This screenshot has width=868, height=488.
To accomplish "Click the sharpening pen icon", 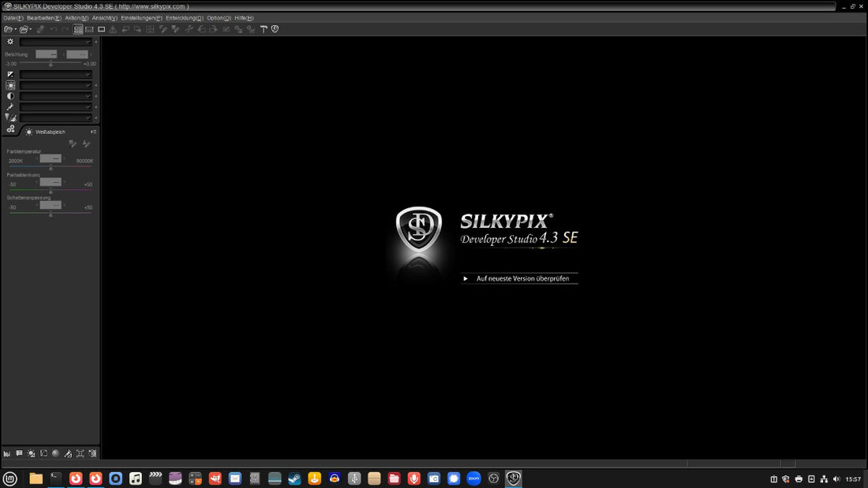I will 10,107.
